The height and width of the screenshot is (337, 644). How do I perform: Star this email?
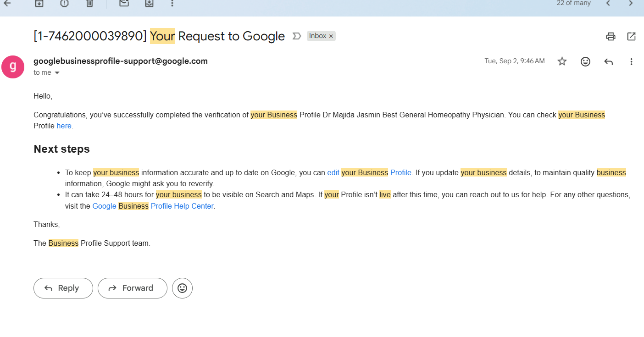pos(562,61)
